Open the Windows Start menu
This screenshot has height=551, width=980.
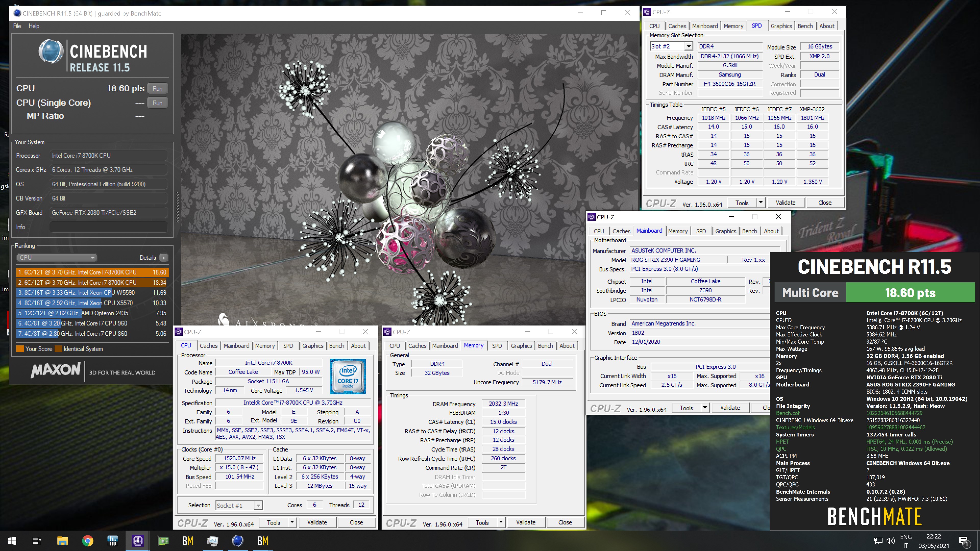pos(12,541)
